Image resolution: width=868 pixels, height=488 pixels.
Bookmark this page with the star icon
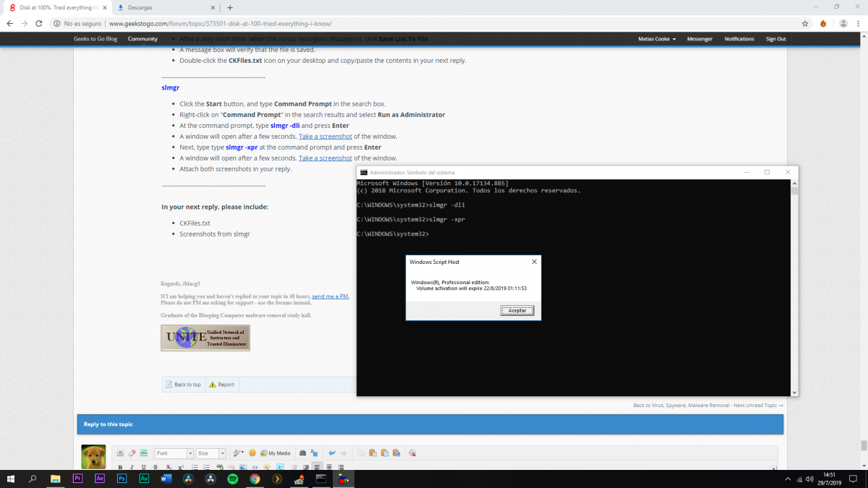[805, 23]
